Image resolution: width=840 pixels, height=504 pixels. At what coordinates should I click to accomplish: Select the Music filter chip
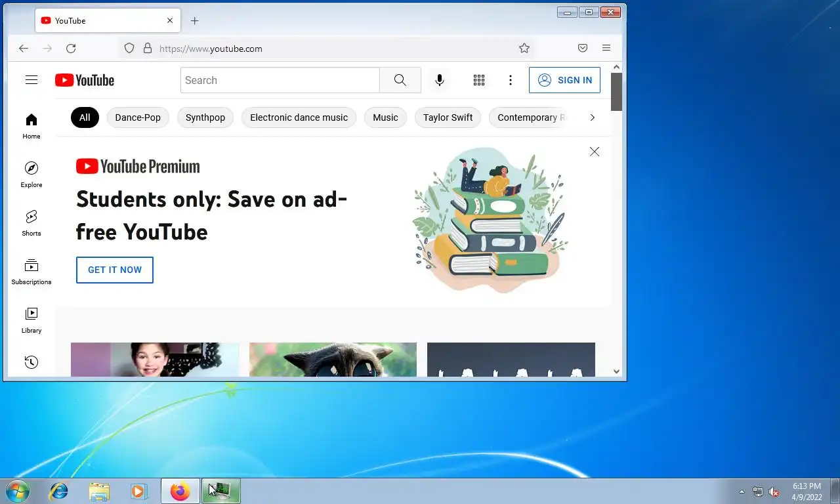pyautogui.click(x=386, y=117)
